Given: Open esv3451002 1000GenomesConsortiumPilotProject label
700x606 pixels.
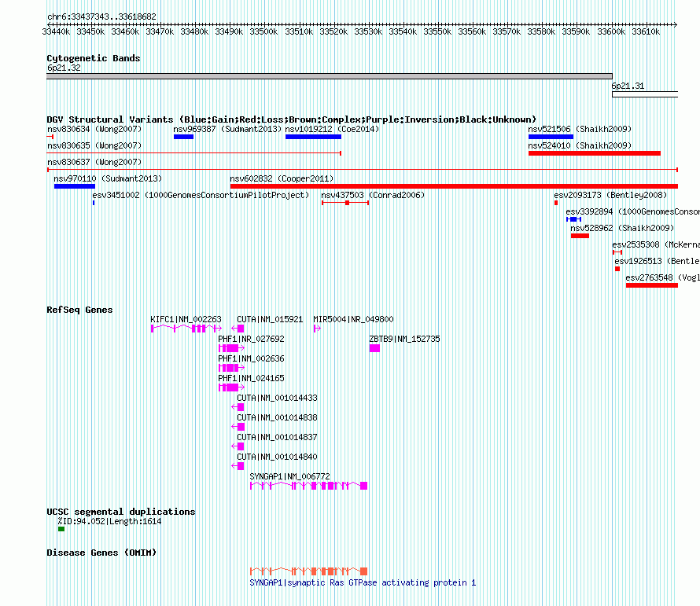Looking at the screenshot, I should 201,196.
